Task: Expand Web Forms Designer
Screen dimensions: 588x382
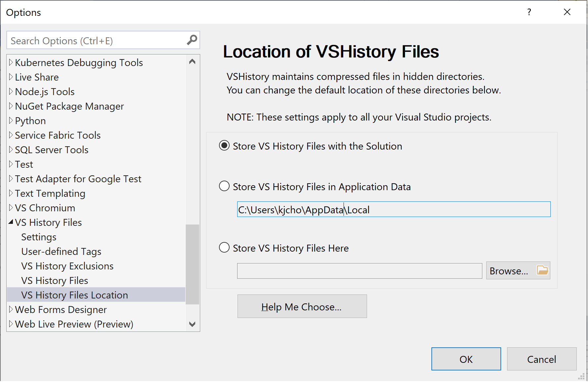Action: click(11, 309)
